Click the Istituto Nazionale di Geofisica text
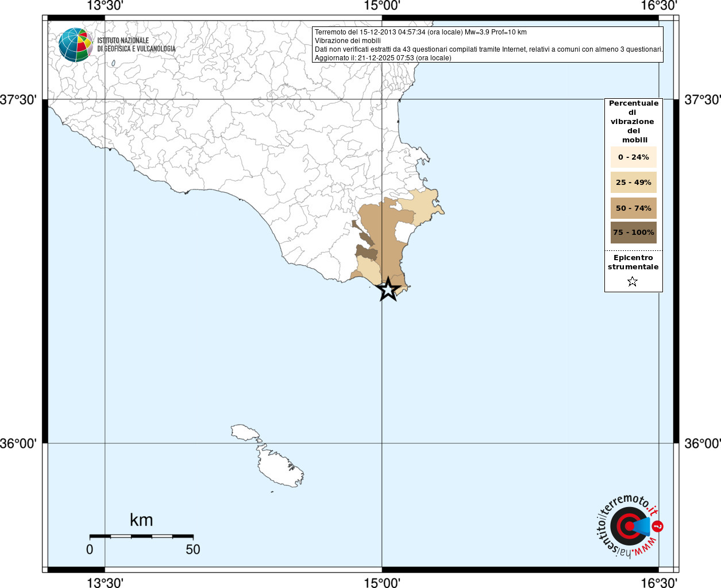Viewport: 721px width, 588px height. [136, 45]
